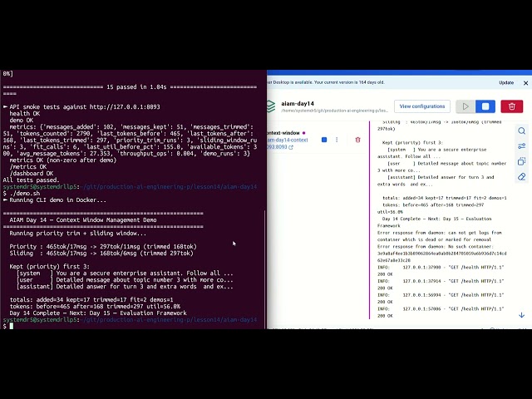Open log display settings sliders icon
The height and width of the screenshot is (399, 532).
click(x=521, y=146)
